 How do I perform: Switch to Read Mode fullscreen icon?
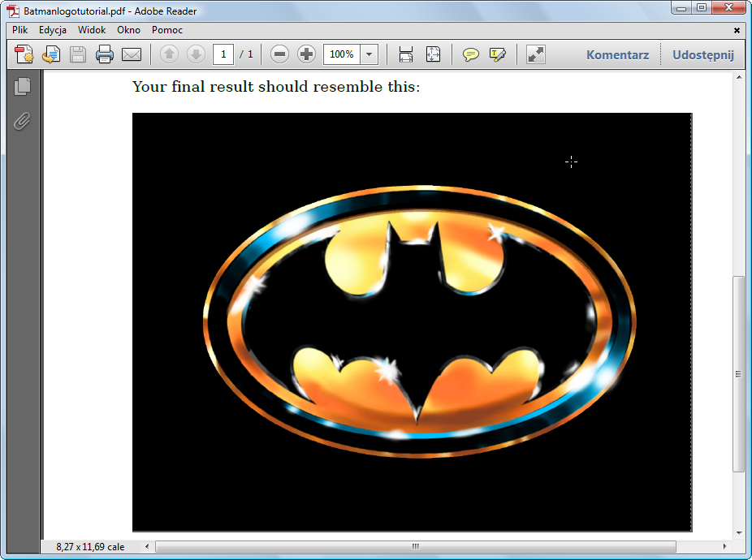tap(536, 54)
